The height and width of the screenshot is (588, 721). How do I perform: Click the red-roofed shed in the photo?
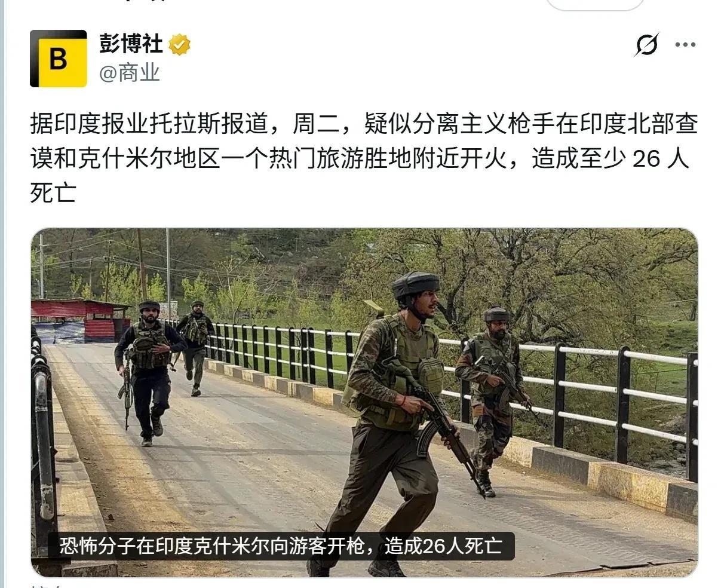(x=81, y=321)
